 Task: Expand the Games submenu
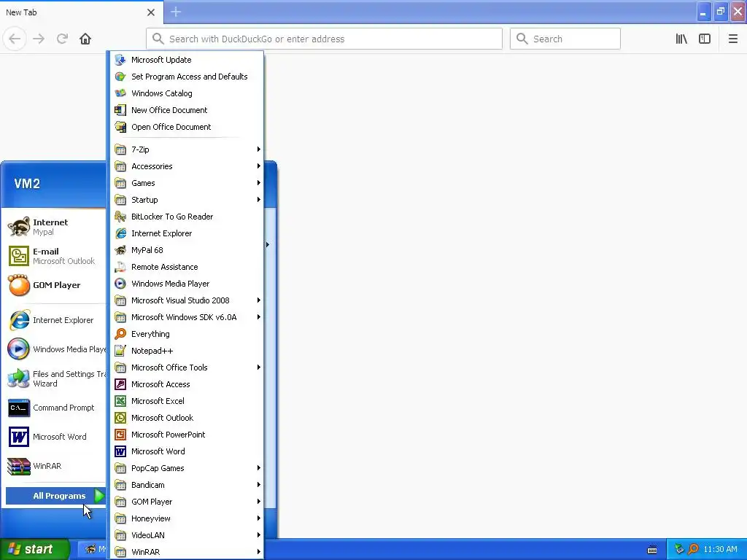pyautogui.click(x=187, y=183)
